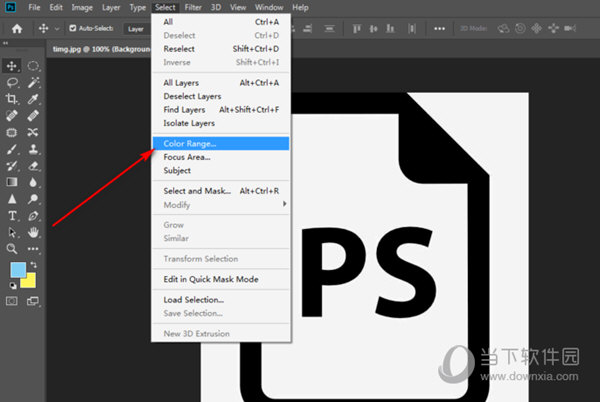Open the Layer dropdown beside Auto-Select

coord(136,28)
